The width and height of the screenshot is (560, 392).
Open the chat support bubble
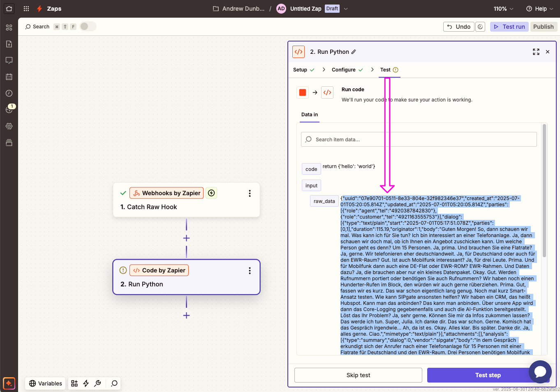click(540, 372)
